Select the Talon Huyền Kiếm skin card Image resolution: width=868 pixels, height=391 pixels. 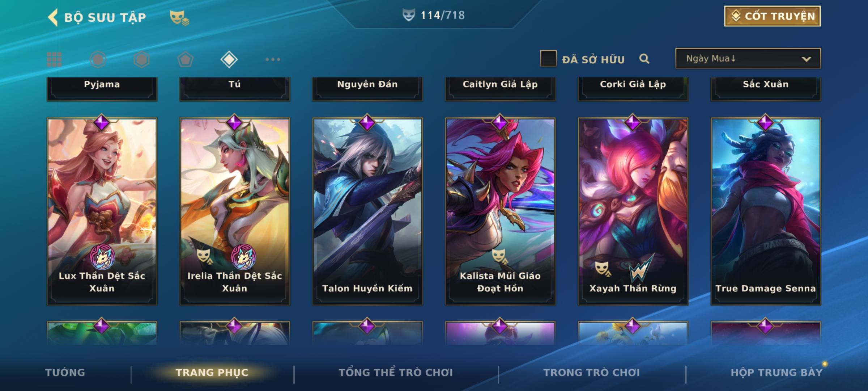point(367,211)
